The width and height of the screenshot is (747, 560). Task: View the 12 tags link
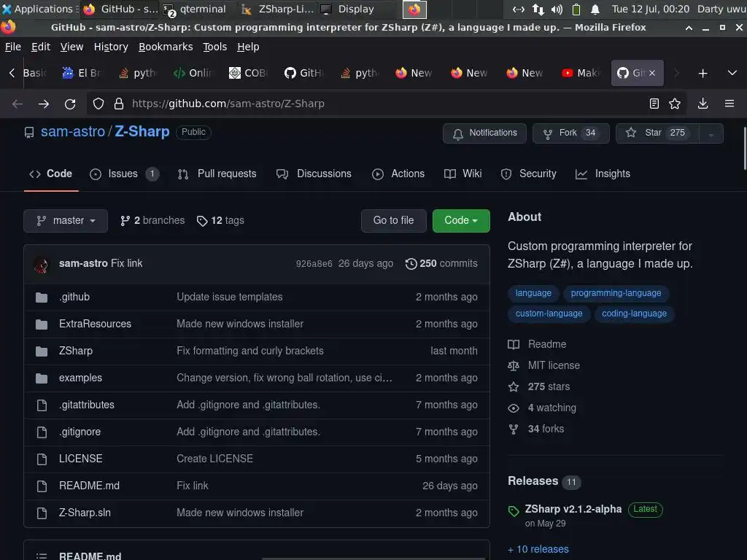tap(220, 220)
